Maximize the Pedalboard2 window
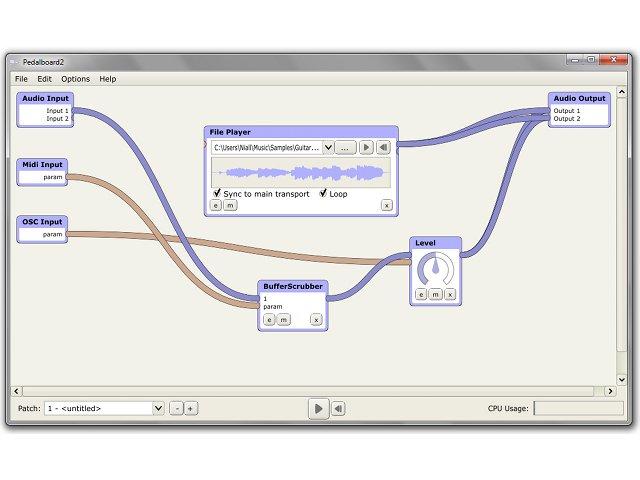The image size is (640, 480). click(x=591, y=60)
